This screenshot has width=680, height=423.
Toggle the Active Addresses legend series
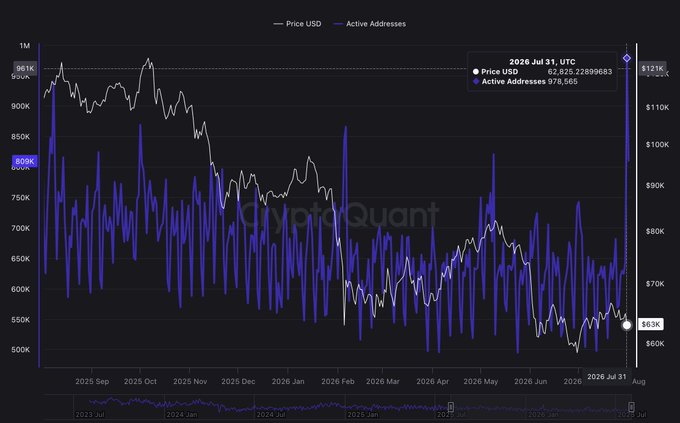(369, 24)
